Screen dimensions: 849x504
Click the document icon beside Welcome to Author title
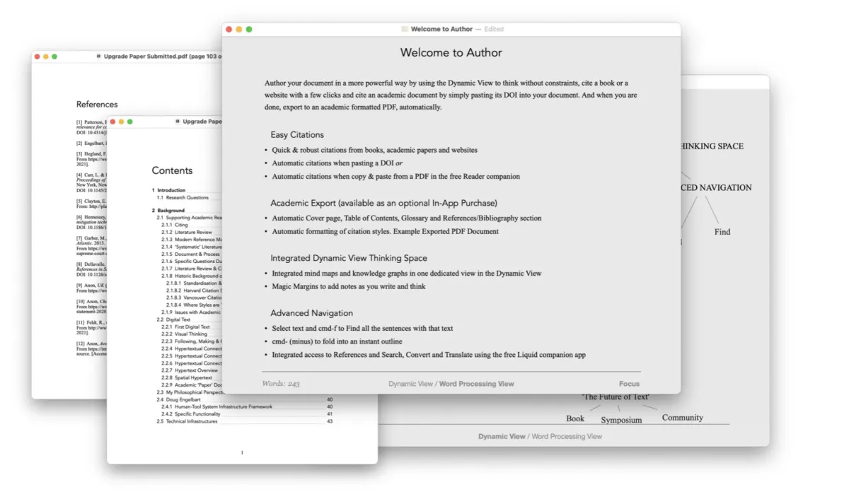pyautogui.click(x=405, y=29)
